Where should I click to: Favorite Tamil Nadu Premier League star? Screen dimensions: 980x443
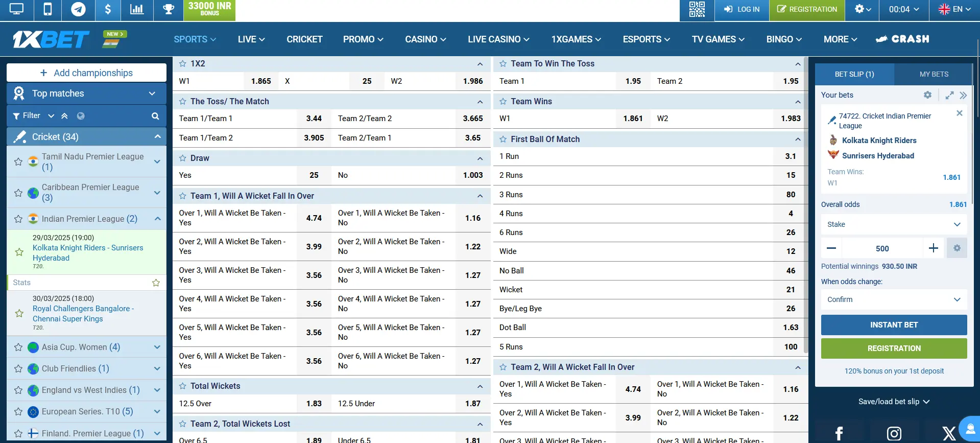[x=18, y=162]
